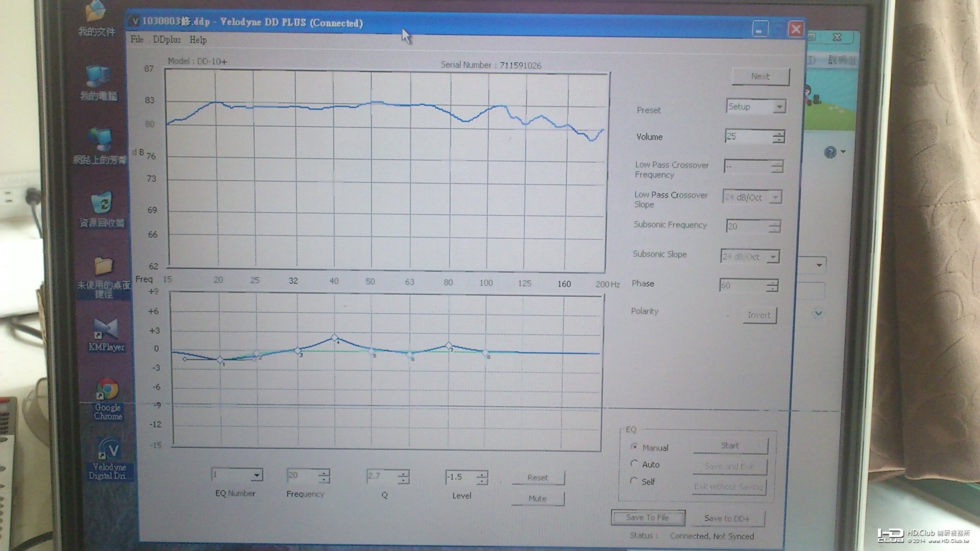The height and width of the screenshot is (551, 980).
Task: Select the Auto EQ radio button
Action: tap(634, 464)
